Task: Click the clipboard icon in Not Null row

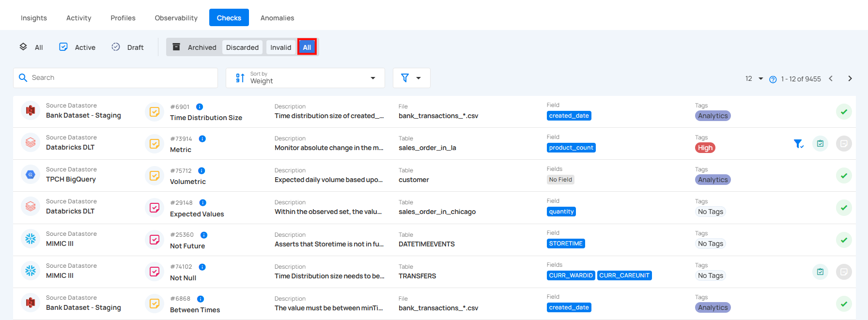Action: [x=820, y=272]
